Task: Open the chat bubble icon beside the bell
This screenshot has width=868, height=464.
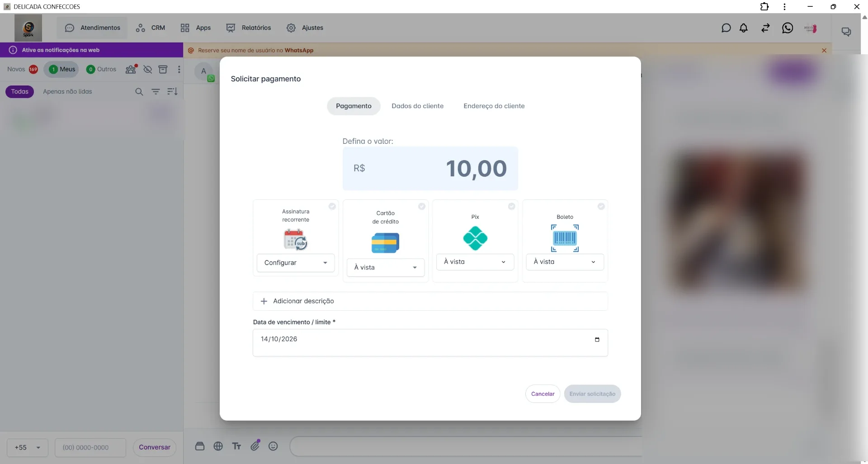Action: click(726, 28)
